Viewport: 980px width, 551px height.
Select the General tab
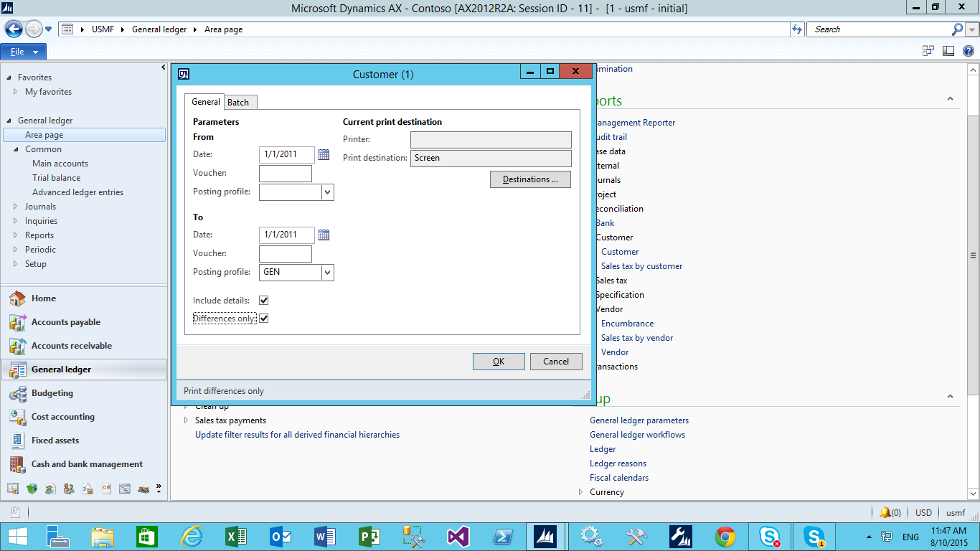click(205, 102)
